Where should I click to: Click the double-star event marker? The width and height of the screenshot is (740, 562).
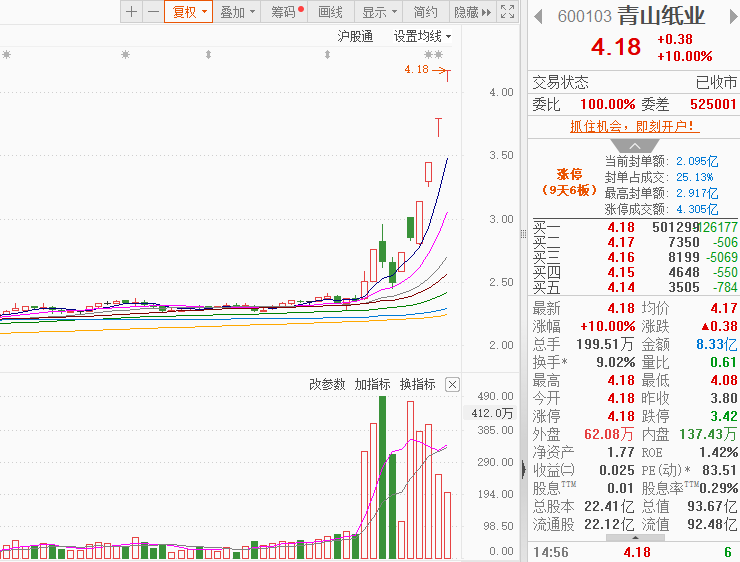coord(433,55)
